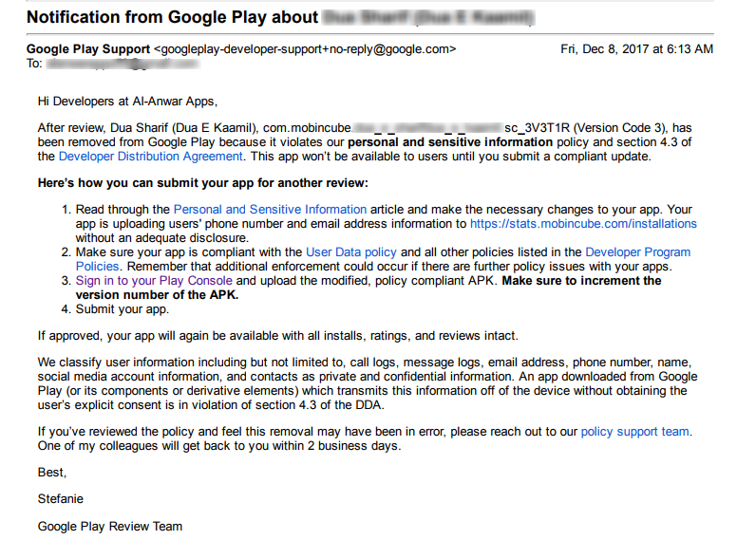
Task: Click Sign in to your Play Console
Action: pos(154,280)
